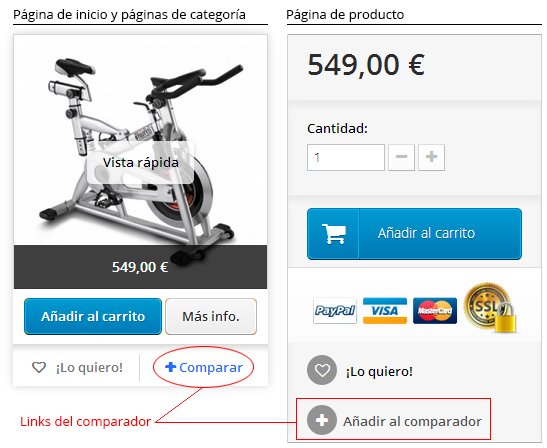Click the Comparar link text
The height and width of the screenshot is (448, 547).
[x=211, y=367]
